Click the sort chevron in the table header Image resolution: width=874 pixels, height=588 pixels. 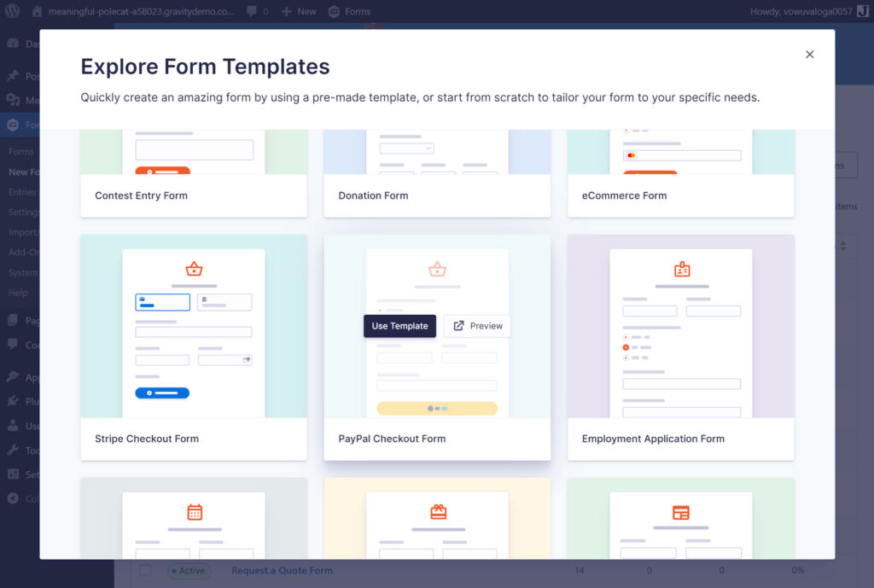coord(843,246)
